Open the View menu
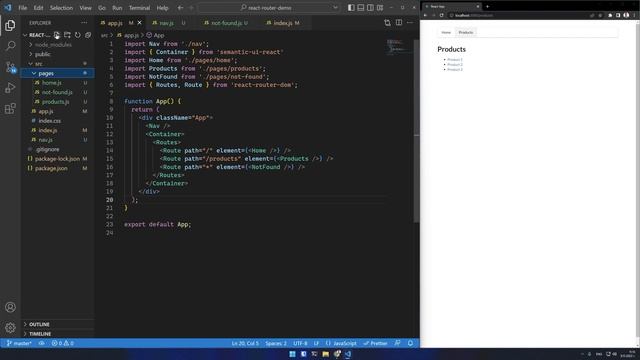The width and height of the screenshot is (640, 360). click(x=85, y=8)
